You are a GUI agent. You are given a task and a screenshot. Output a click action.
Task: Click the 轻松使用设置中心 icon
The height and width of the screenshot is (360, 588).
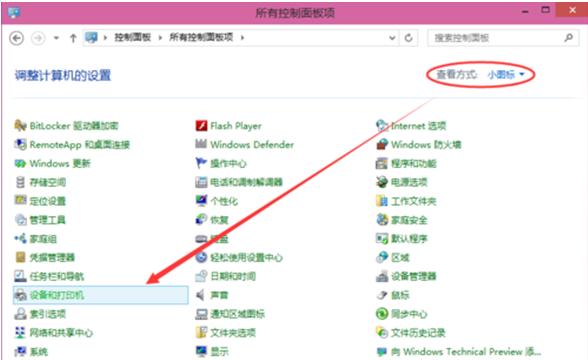201,257
